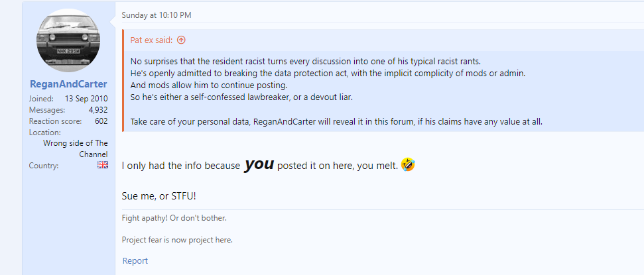Click the Country label in user info
644x275 pixels.
[x=44, y=166]
